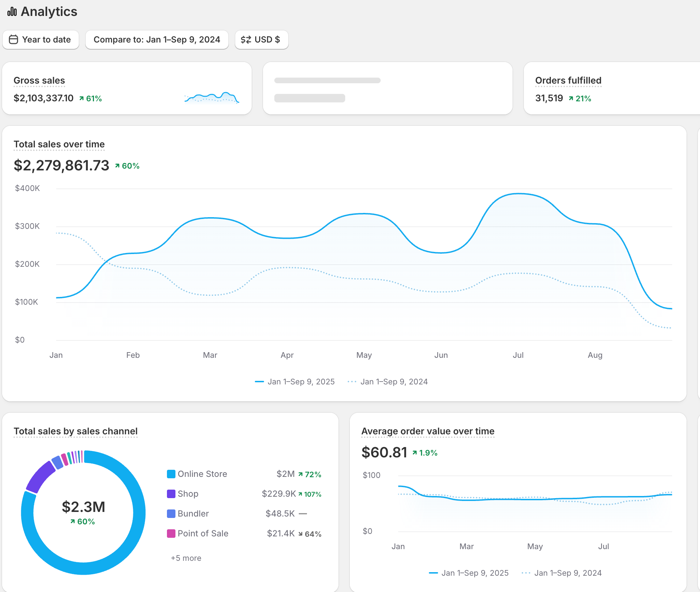Open the Orders fulfilled metric card
Image resolution: width=700 pixels, height=592 pixels.
point(568,80)
